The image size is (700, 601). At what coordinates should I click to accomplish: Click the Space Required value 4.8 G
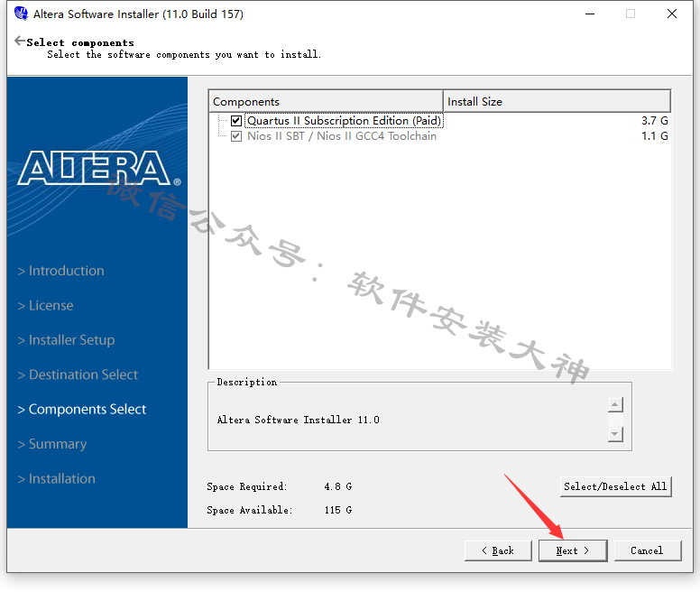click(338, 486)
